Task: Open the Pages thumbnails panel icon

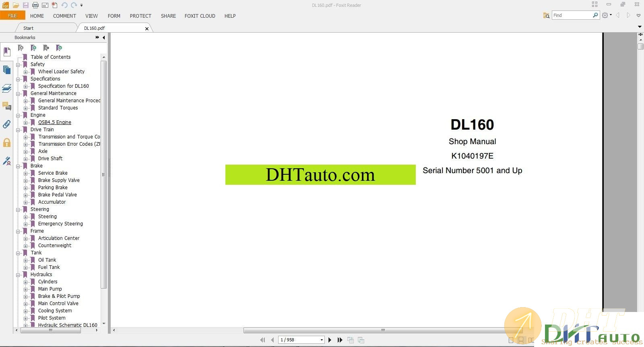Action: coord(6,70)
